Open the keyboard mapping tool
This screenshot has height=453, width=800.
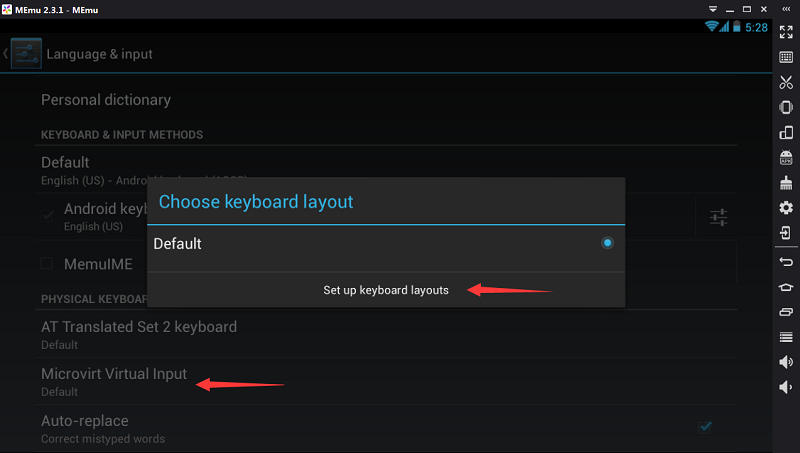tap(786, 57)
